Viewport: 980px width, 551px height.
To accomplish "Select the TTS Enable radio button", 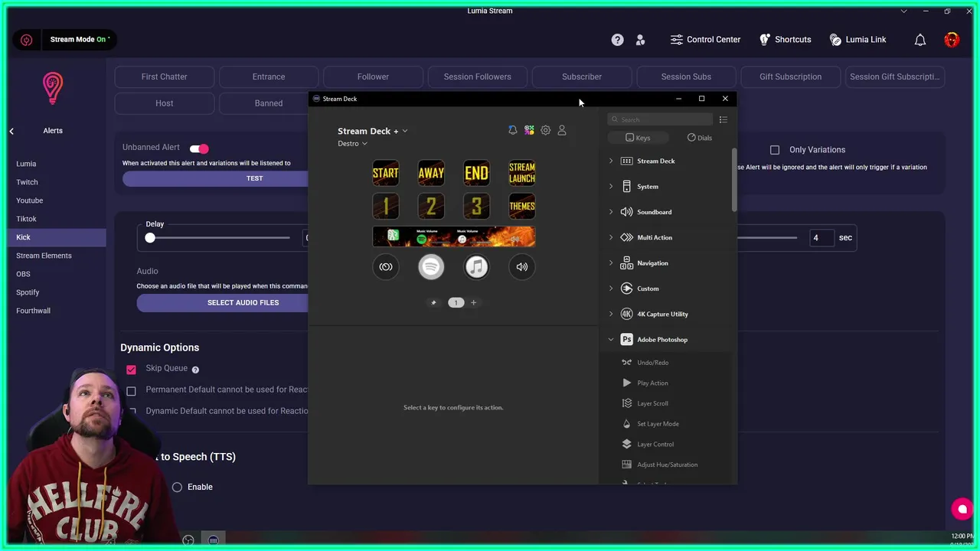I will pos(177,487).
